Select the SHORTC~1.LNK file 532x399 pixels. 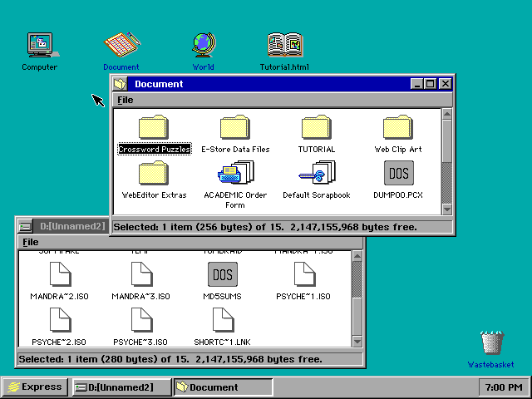click(222, 320)
